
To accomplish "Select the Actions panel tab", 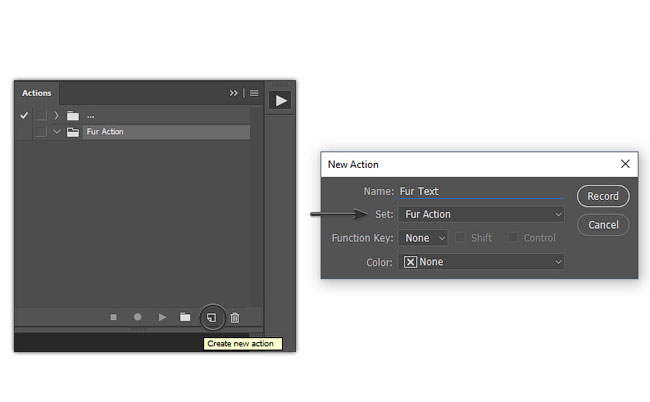I will coord(37,93).
